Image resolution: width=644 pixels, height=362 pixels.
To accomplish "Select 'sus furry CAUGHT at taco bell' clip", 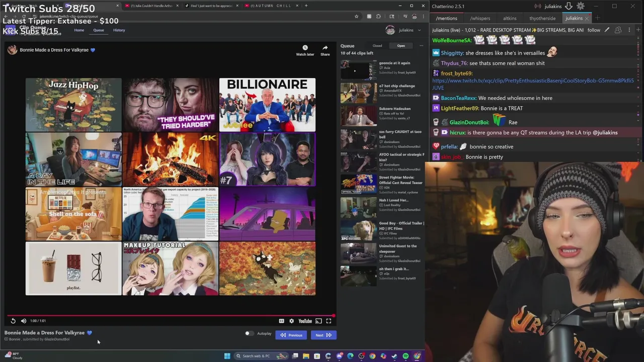I will 382,139.
